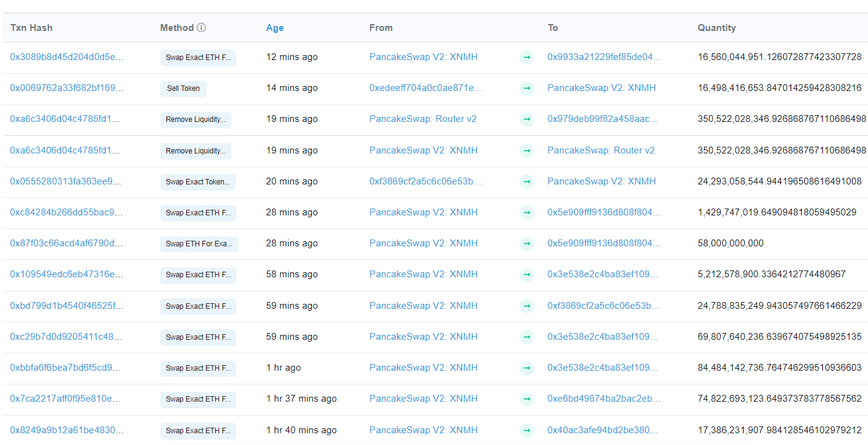Click the arrow icon in the 0x0555280313fa363ee9 row
This screenshot has height=445, width=868.
pos(526,182)
